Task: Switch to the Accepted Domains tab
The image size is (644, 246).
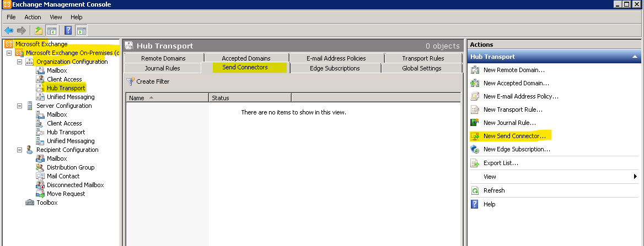Action: point(246,58)
